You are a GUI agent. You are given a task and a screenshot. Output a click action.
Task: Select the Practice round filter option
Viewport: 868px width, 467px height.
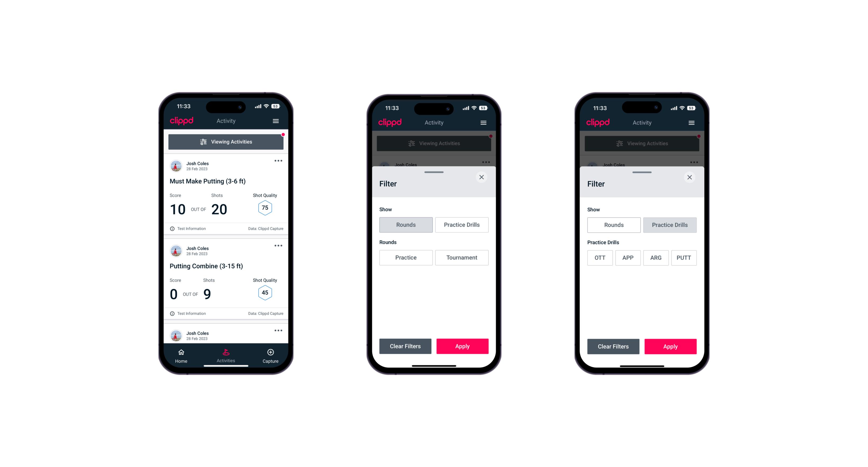pyautogui.click(x=406, y=258)
